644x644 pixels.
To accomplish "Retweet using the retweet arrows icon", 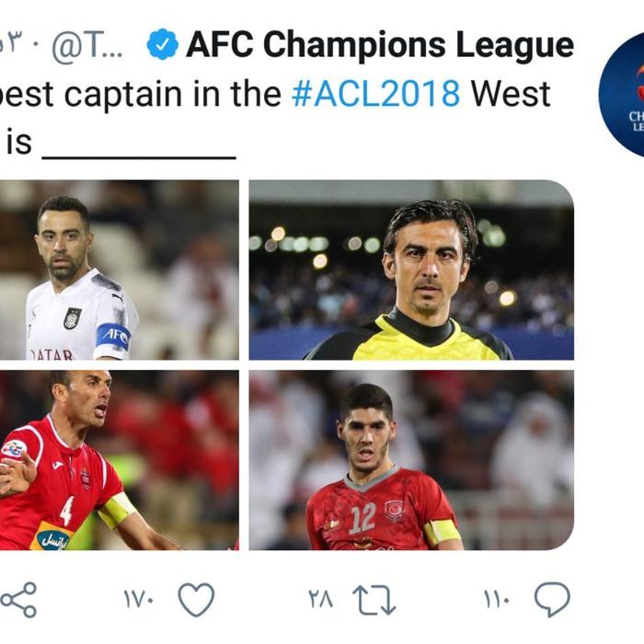I will [374, 600].
